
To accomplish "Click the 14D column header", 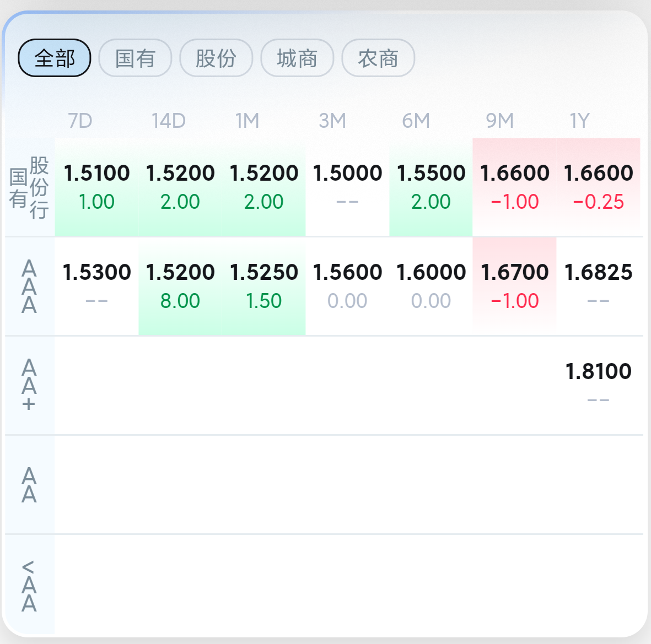I will tap(169, 121).
